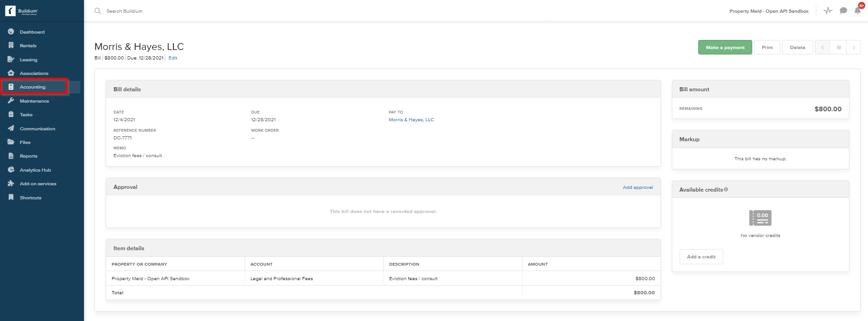Click the Print button
Viewport: 868px width, 321px height.
767,48
